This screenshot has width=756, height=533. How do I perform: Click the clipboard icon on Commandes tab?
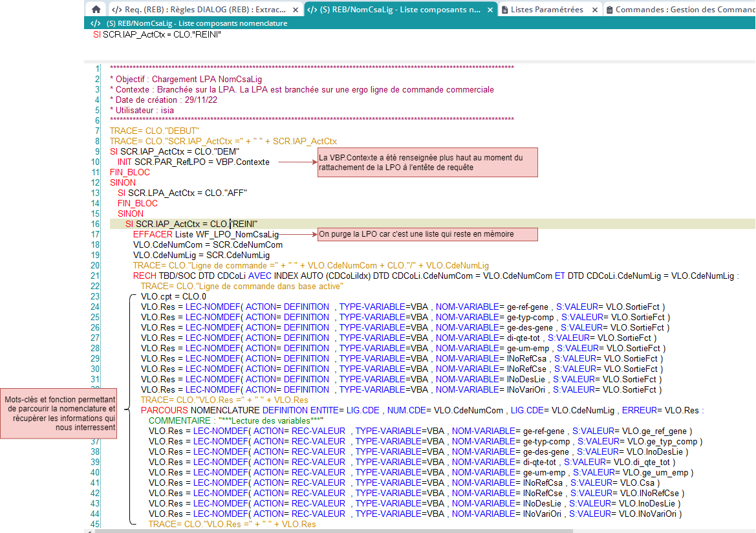[609, 9]
